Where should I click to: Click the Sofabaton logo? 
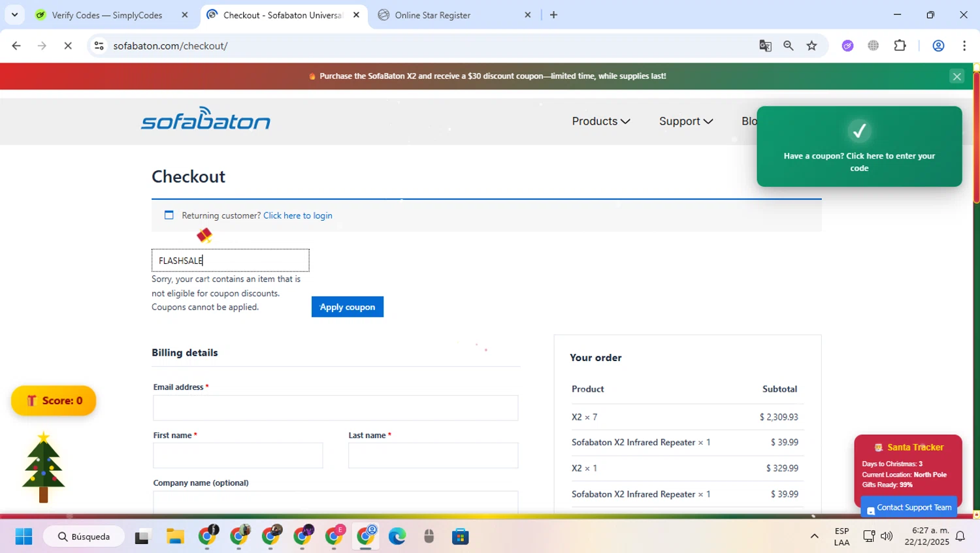click(206, 119)
